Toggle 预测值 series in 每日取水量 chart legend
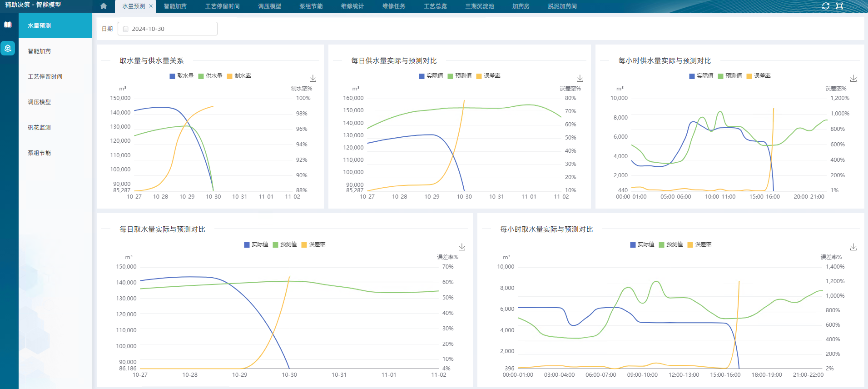This screenshot has width=868, height=389. pyautogui.click(x=284, y=244)
